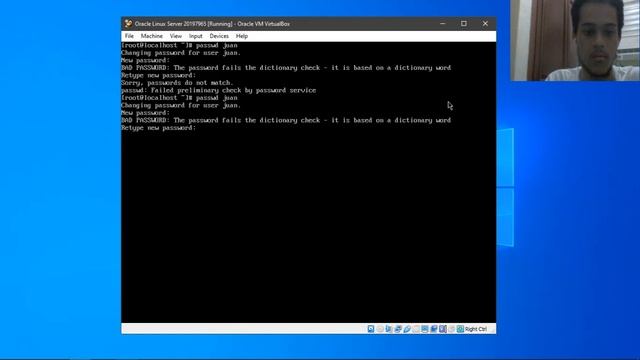The height and width of the screenshot is (360, 640).
Task: Open the File menu
Action: pyautogui.click(x=129, y=36)
